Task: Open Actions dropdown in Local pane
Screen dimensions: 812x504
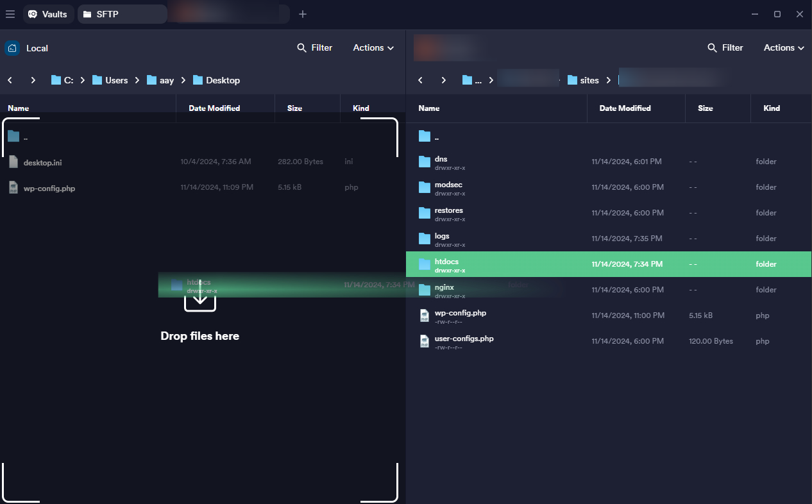Action: (373, 48)
